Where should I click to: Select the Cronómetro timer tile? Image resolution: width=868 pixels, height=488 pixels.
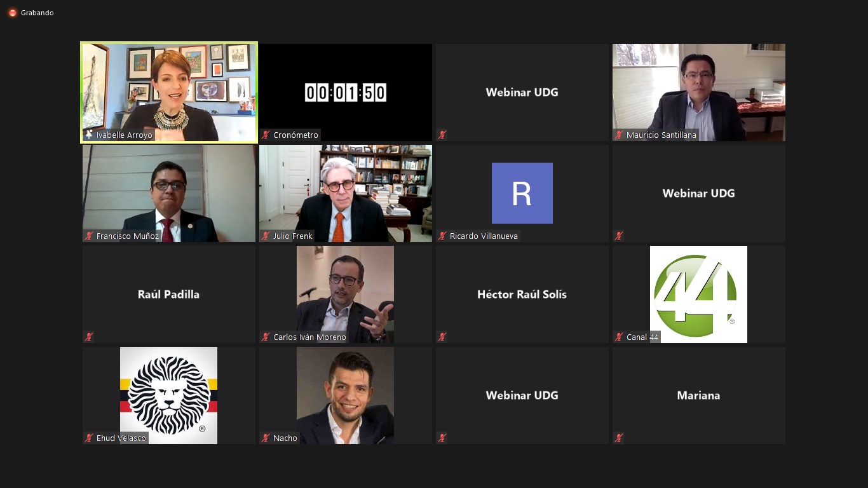[346, 92]
